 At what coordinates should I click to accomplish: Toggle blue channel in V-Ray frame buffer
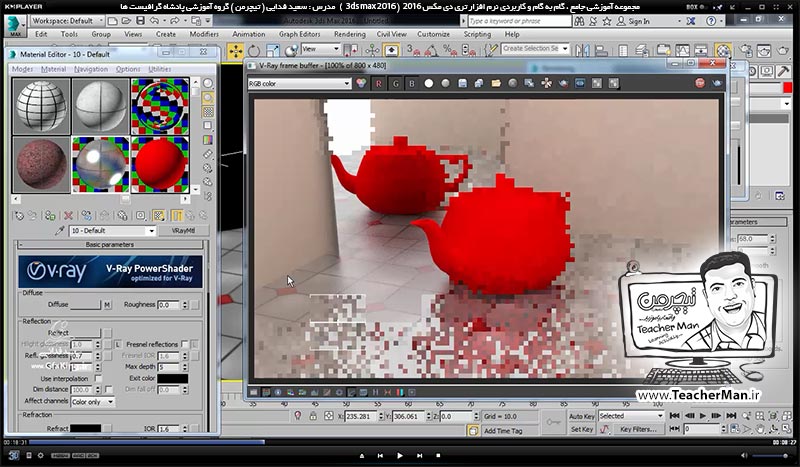[412, 84]
